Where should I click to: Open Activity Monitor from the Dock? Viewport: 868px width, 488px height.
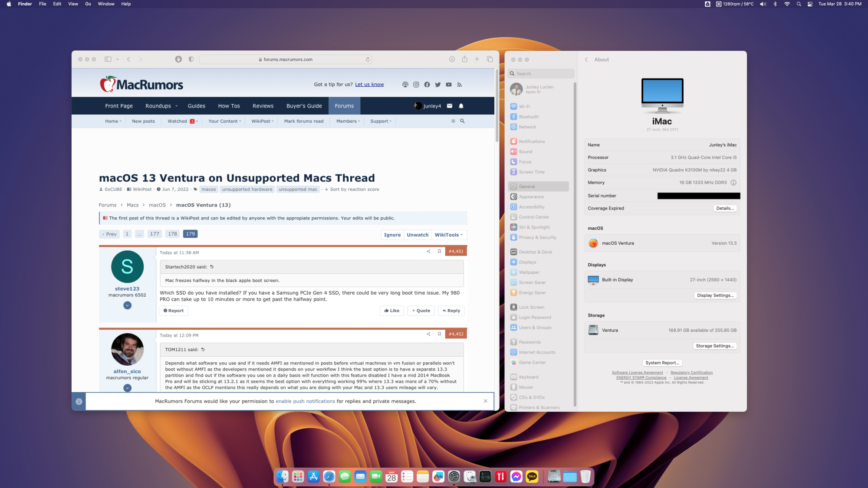pyautogui.click(x=485, y=477)
